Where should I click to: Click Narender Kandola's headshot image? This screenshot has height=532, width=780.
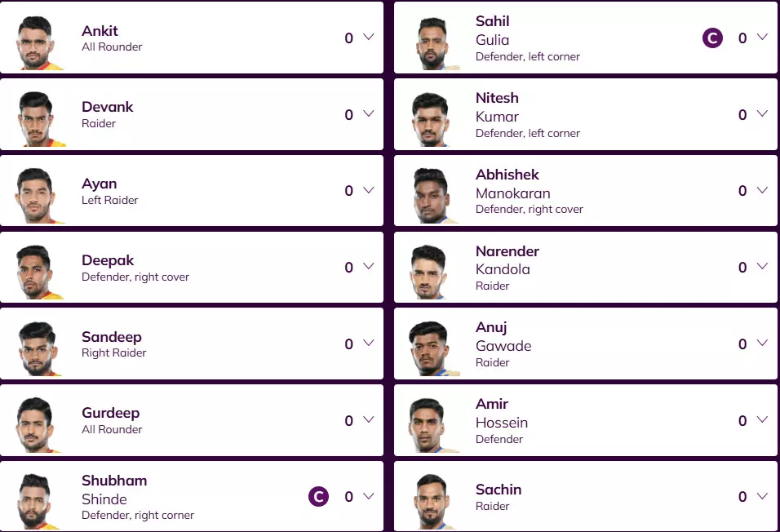tap(431, 271)
